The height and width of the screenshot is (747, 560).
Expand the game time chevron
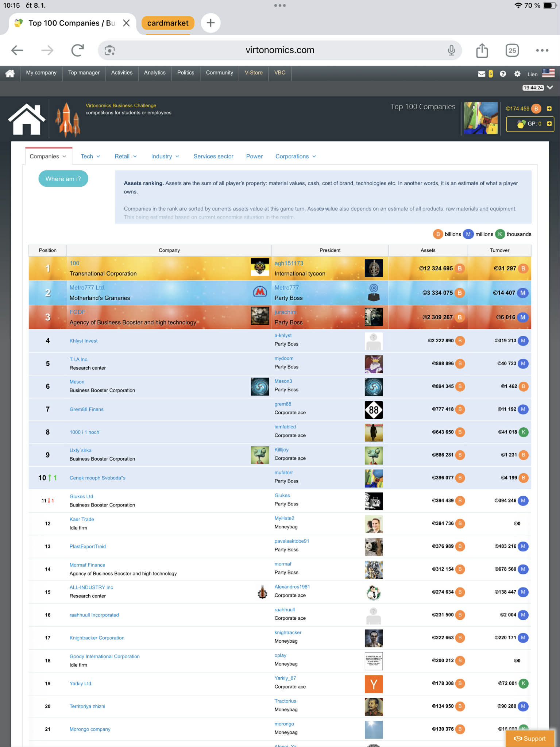pos(550,88)
